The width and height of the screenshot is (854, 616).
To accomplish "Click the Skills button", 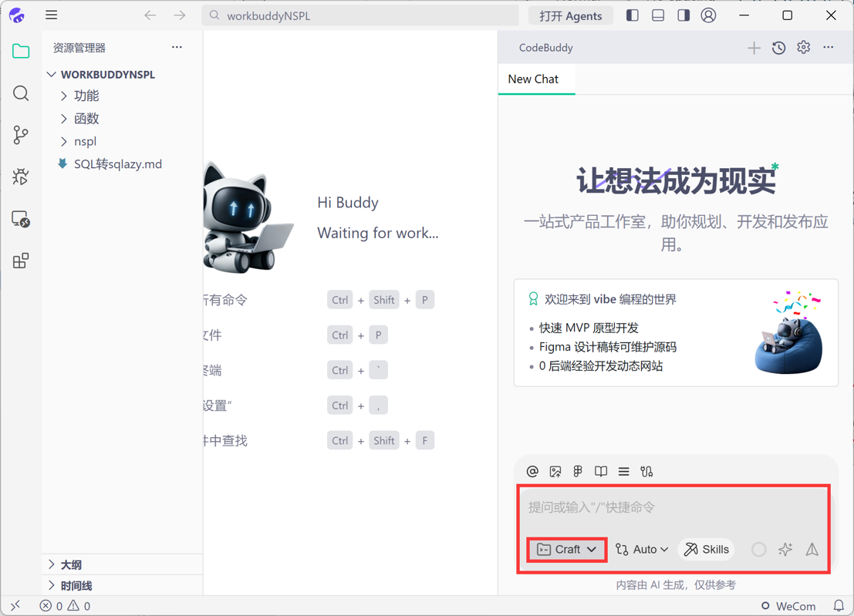I will pos(707,550).
